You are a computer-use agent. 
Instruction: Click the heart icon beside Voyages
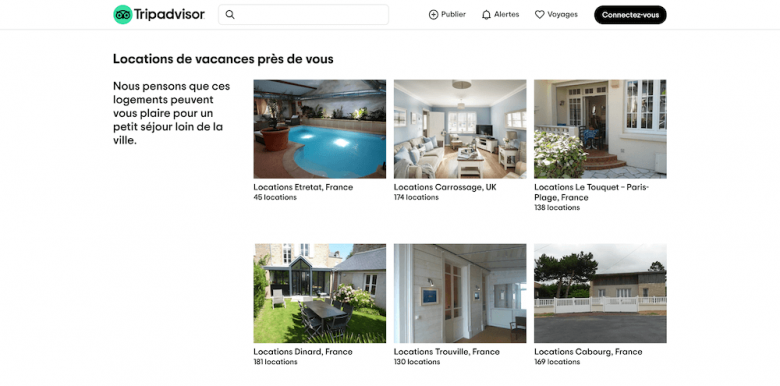coord(540,15)
